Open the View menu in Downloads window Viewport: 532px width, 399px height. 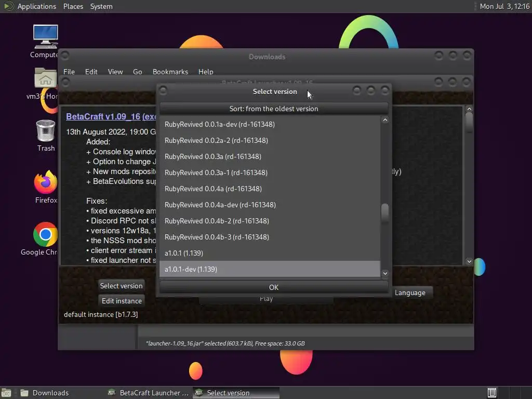tap(115, 72)
